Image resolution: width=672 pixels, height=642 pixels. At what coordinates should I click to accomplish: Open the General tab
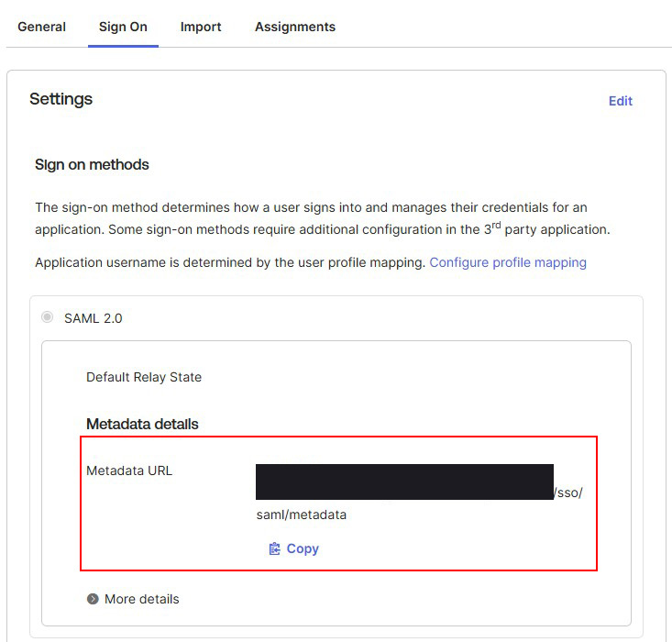42,27
